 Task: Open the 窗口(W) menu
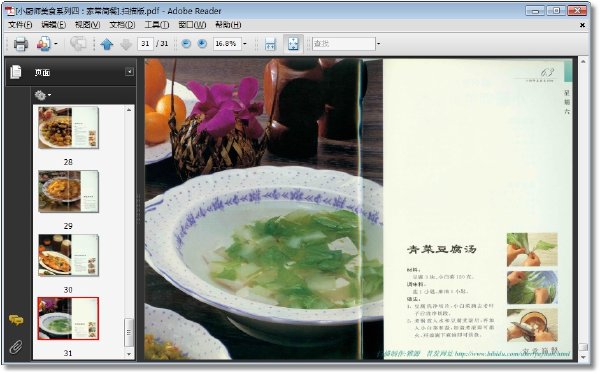(192, 25)
